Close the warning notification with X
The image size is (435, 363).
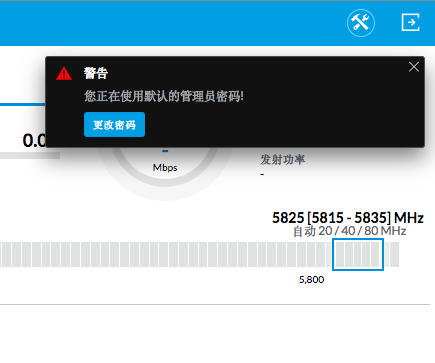pyautogui.click(x=414, y=67)
